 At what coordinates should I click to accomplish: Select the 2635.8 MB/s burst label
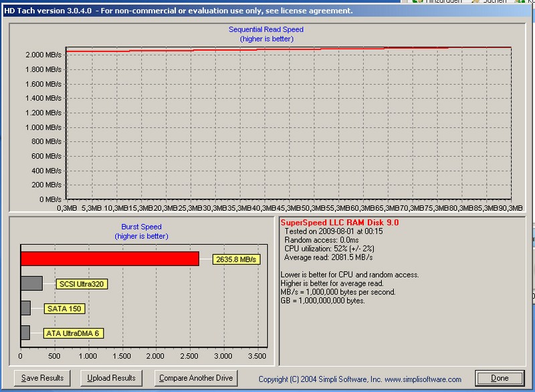coord(237,259)
